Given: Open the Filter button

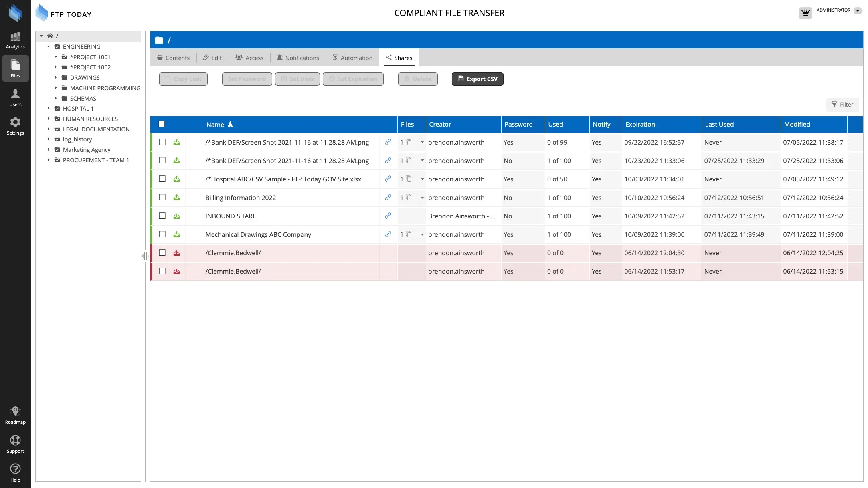Looking at the screenshot, I should pyautogui.click(x=842, y=105).
